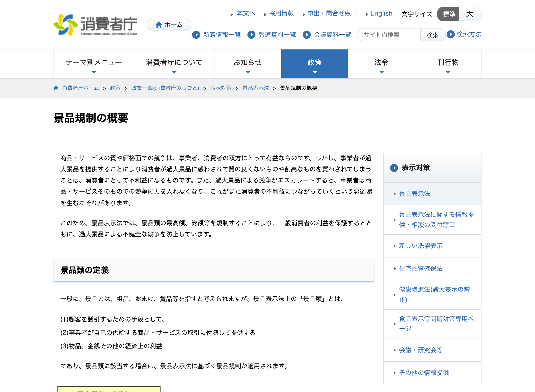Image resolution: width=535 pixels, height=392 pixels.
Task: Click breadcrumb 消費者庁ホーム
Action: (80, 88)
